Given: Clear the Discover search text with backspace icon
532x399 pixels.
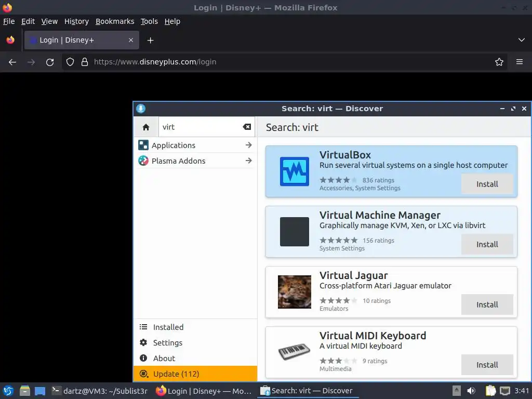Looking at the screenshot, I should (x=247, y=127).
